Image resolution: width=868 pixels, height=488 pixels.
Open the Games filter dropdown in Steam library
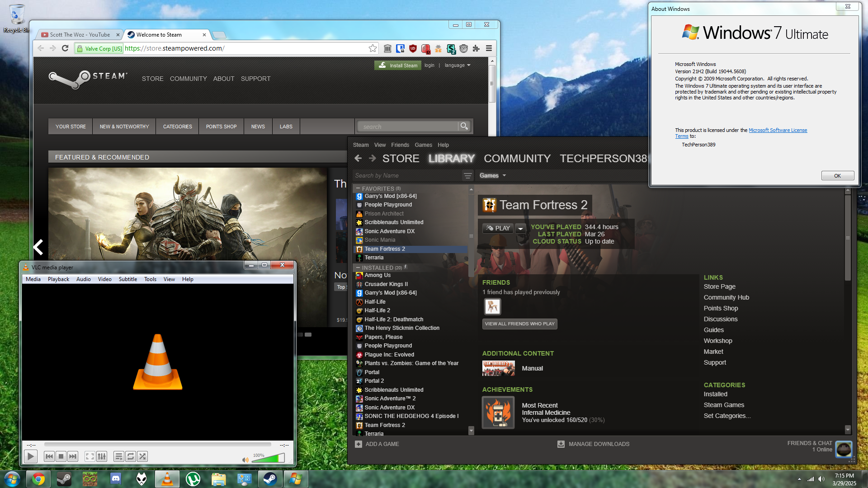493,176
